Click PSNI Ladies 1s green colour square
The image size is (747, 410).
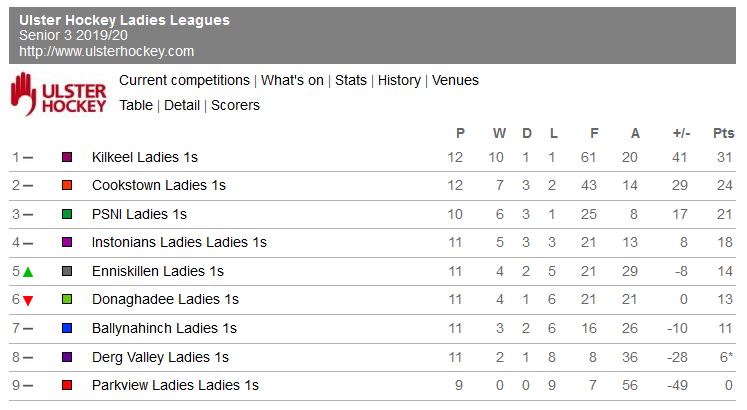coord(67,214)
